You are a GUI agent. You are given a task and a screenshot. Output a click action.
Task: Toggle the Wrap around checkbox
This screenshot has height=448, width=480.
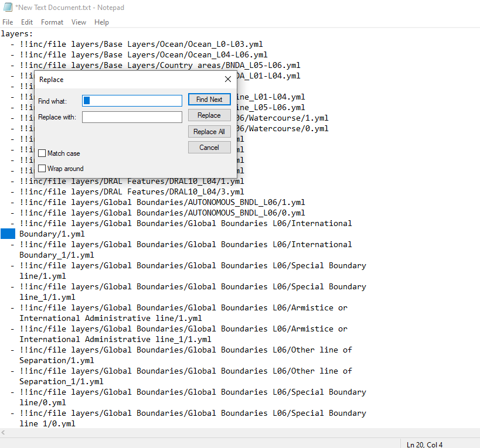click(x=42, y=169)
